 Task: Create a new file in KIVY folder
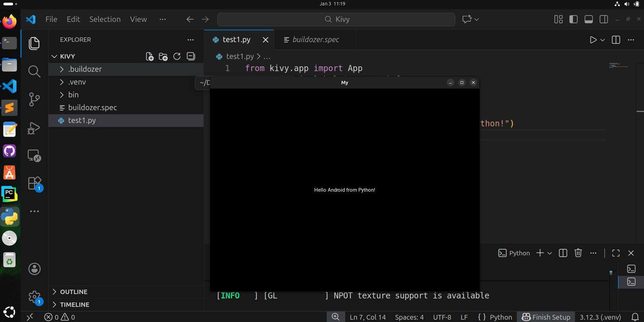point(149,56)
